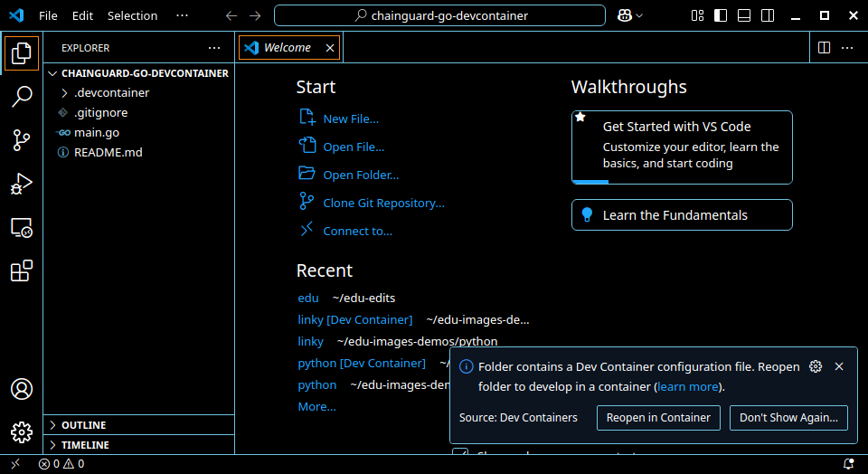Toggle the bottom panel layout button

pos(743,15)
